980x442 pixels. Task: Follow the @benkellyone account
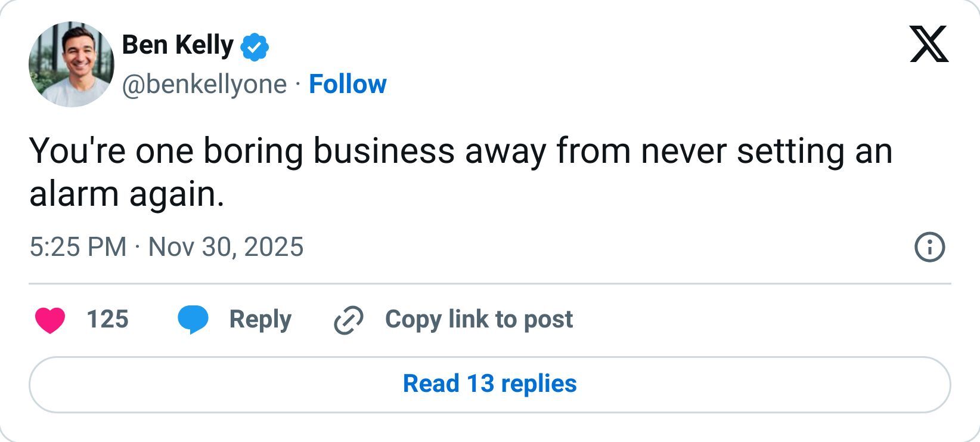pyautogui.click(x=348, y=84)
